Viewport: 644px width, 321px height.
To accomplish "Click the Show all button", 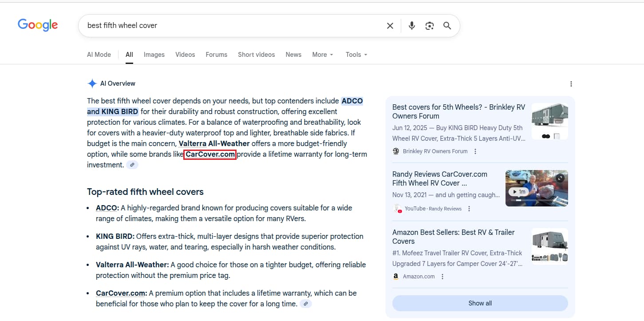I will click(480, 303).
